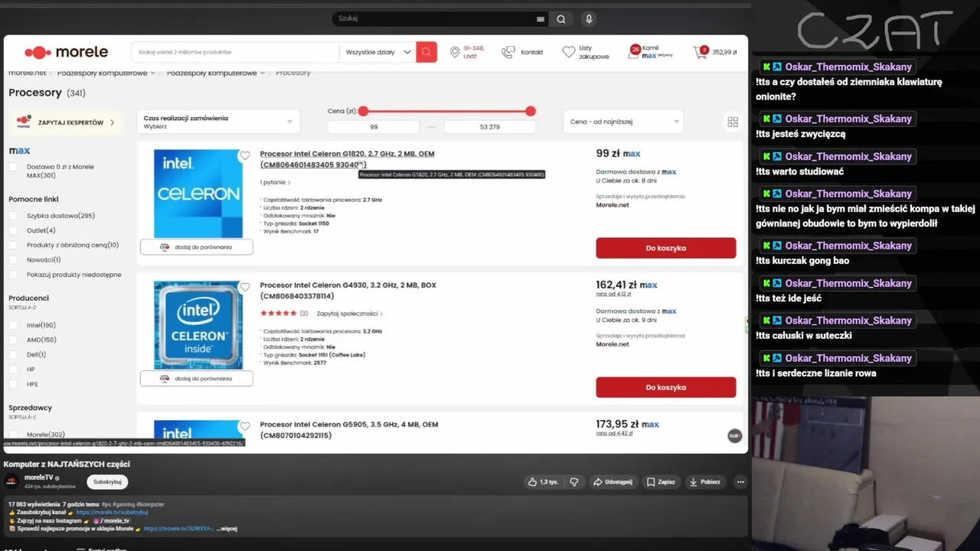980x551 pixels.
Task: Like the video with 1,3 tys.
Action: click(x=542, y=482)
